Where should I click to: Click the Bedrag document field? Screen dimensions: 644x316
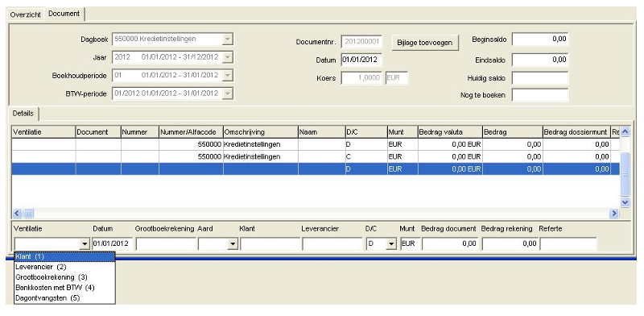pyautogui.click(x=450, y=243)
